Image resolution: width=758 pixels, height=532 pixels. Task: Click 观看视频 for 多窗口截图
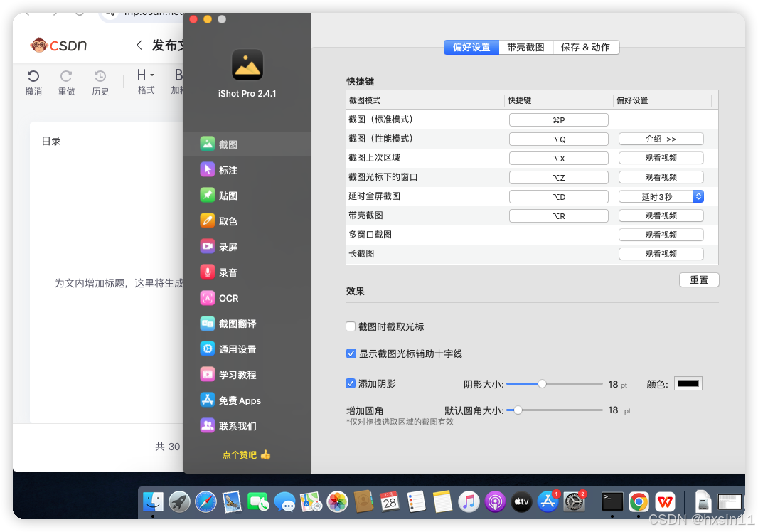click(x=661, y=235)
